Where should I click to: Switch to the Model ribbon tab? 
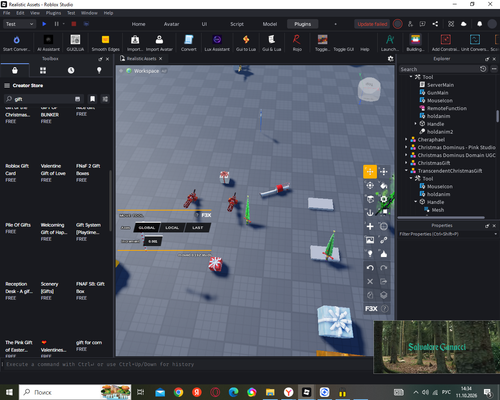[270, 24]
